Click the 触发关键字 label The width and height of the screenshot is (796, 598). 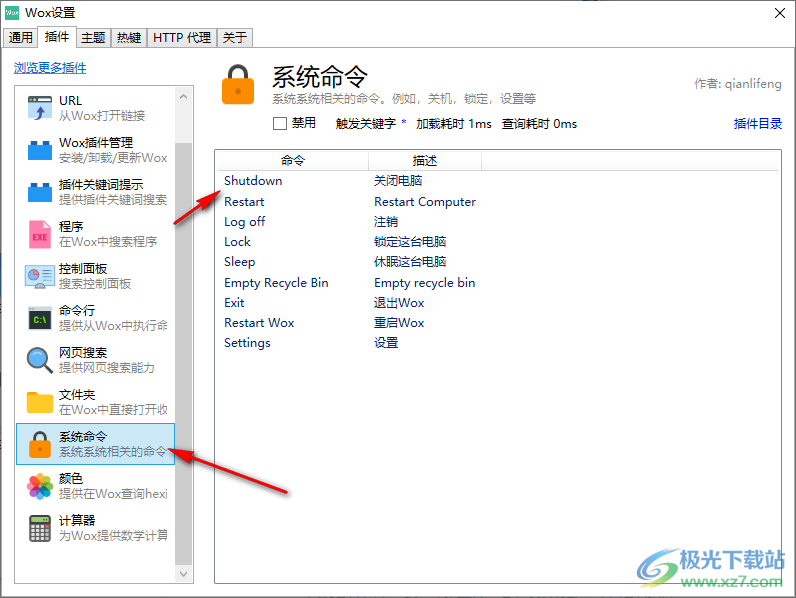click(x=366, y=123)
